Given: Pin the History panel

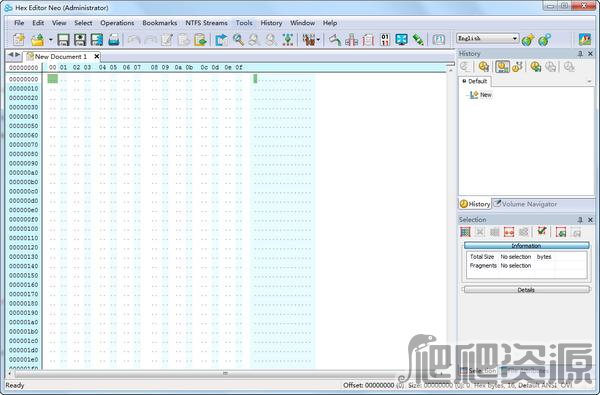Looking at the screenshot, I should coord(580,54).
